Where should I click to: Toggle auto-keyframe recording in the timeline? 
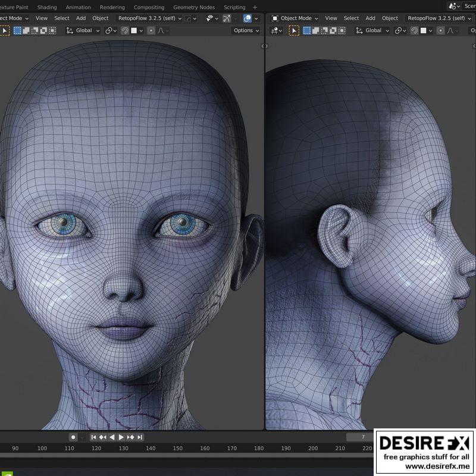coord(74,436)
